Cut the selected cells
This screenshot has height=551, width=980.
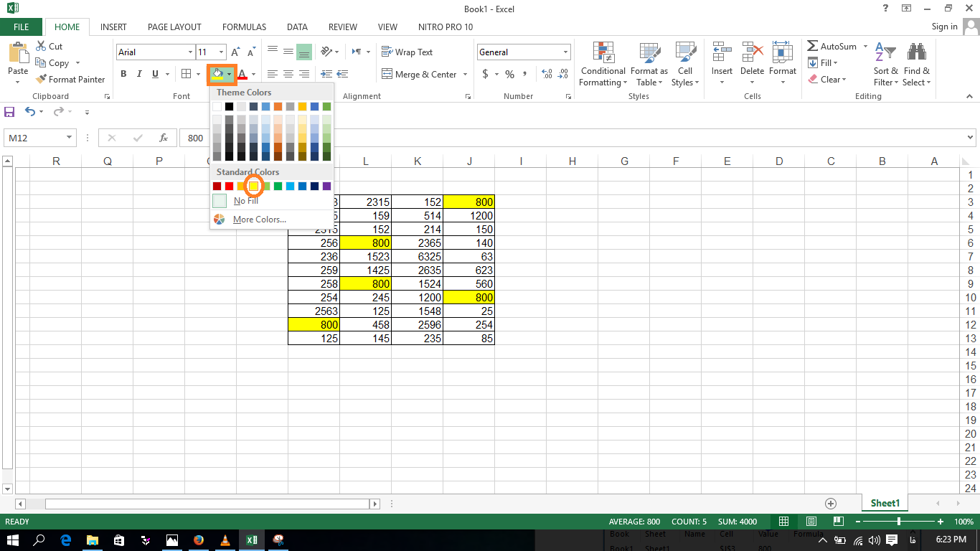pyautogui.click(x=48, y=46)
